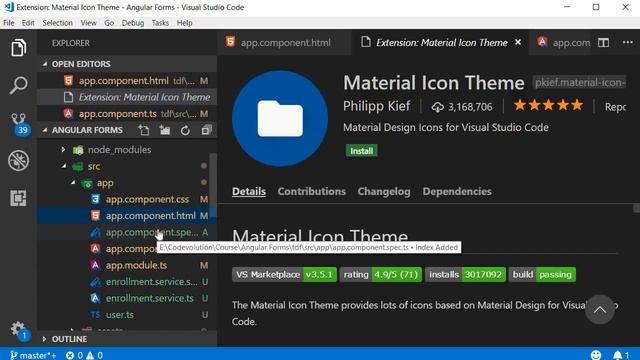
Task: Expand the node_modules folder
Action: point(63,150)
